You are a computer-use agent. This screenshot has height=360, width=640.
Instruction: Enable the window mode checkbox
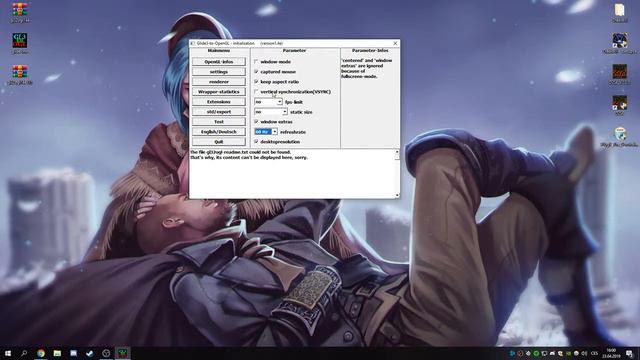tap(256, 62)
